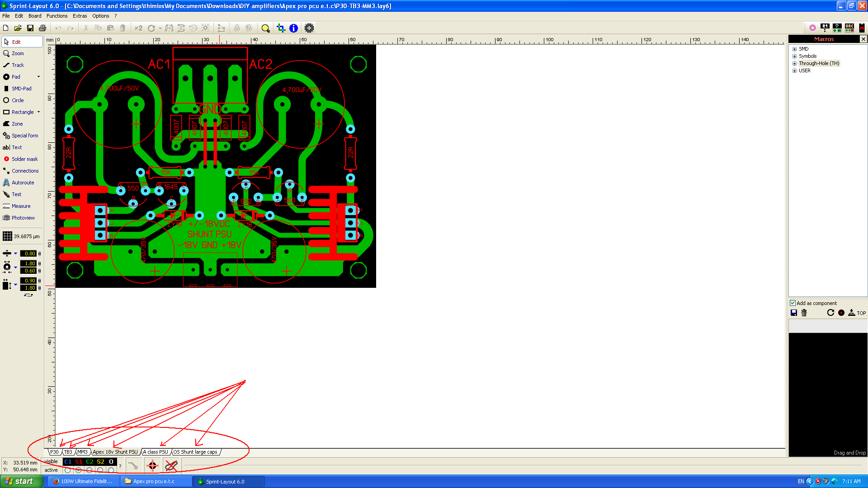
Task: Select the Photoview tool
Action: pos(22,218)
